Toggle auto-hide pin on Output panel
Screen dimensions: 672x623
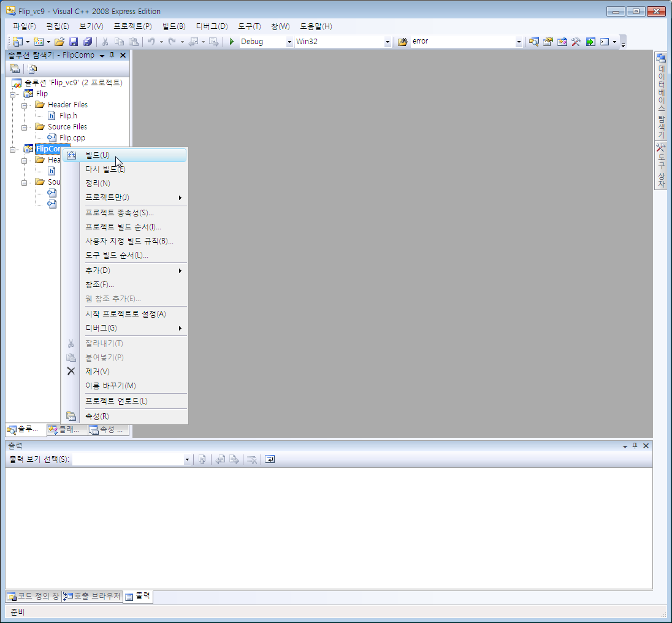pos(635,446)
